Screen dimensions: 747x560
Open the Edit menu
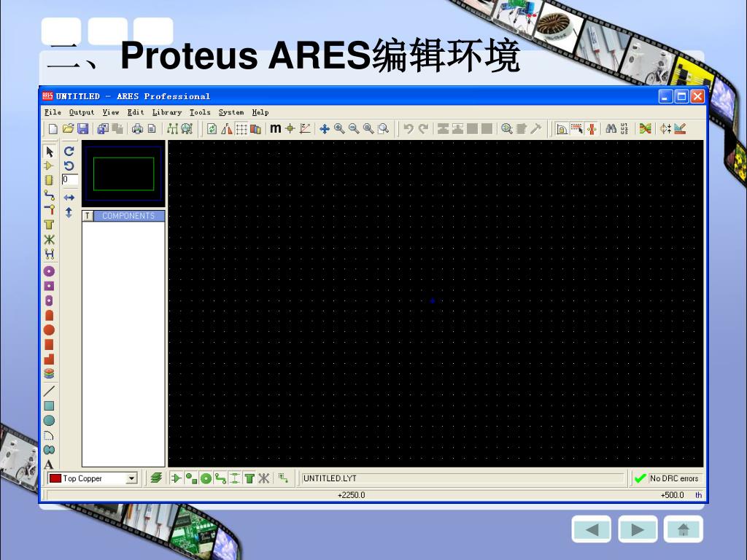pyautogui.click(x=135, y=112)
